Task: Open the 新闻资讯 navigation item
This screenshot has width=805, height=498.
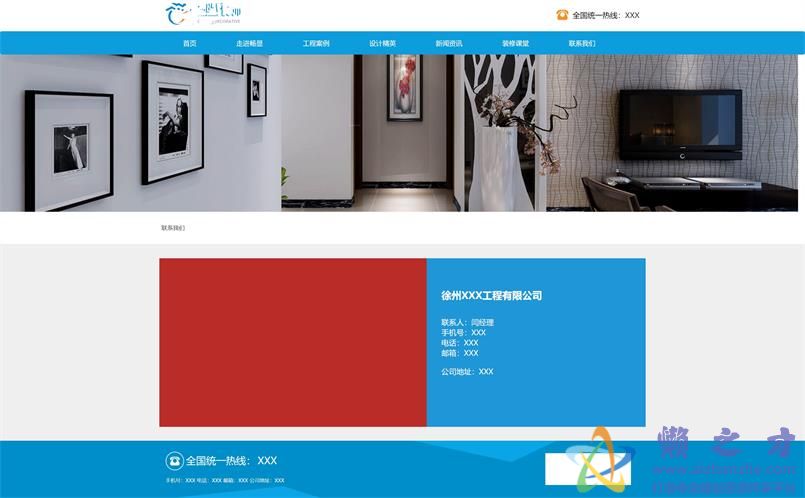Action: click(x=449, y=43)
